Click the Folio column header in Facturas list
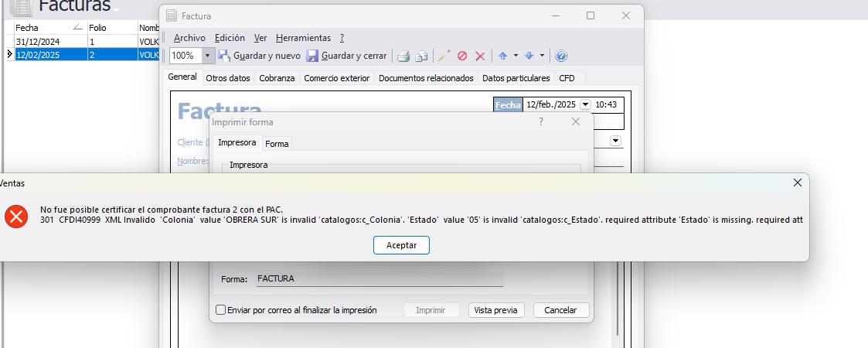868x348 pixels. pyautogui.click(x=112, y=27)
